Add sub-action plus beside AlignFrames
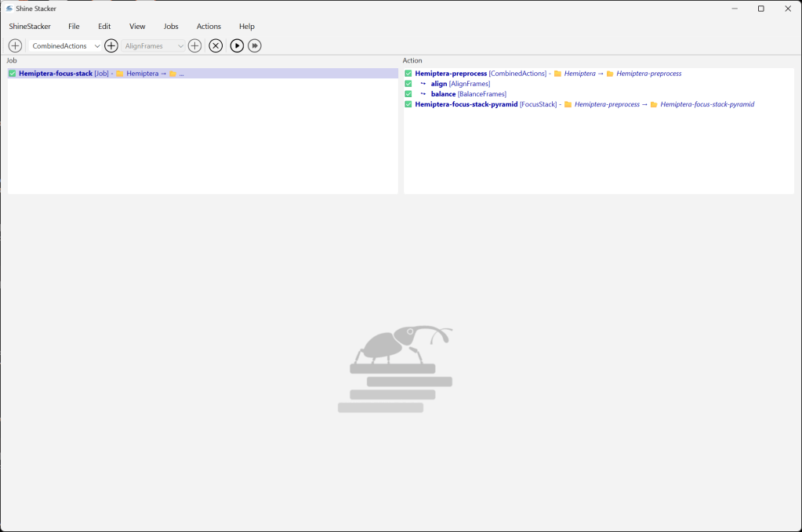 [195, 46]
